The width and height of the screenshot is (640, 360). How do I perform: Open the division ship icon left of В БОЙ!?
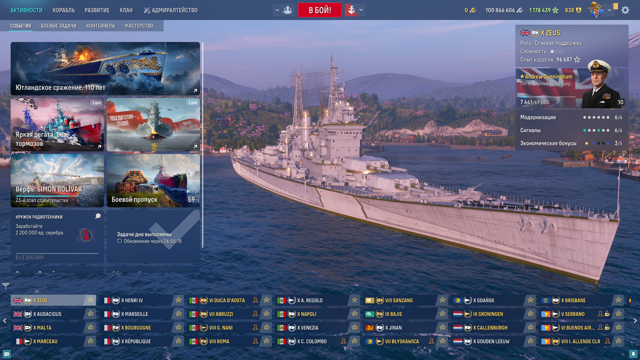pyautogui.click(x=287, y=10)
